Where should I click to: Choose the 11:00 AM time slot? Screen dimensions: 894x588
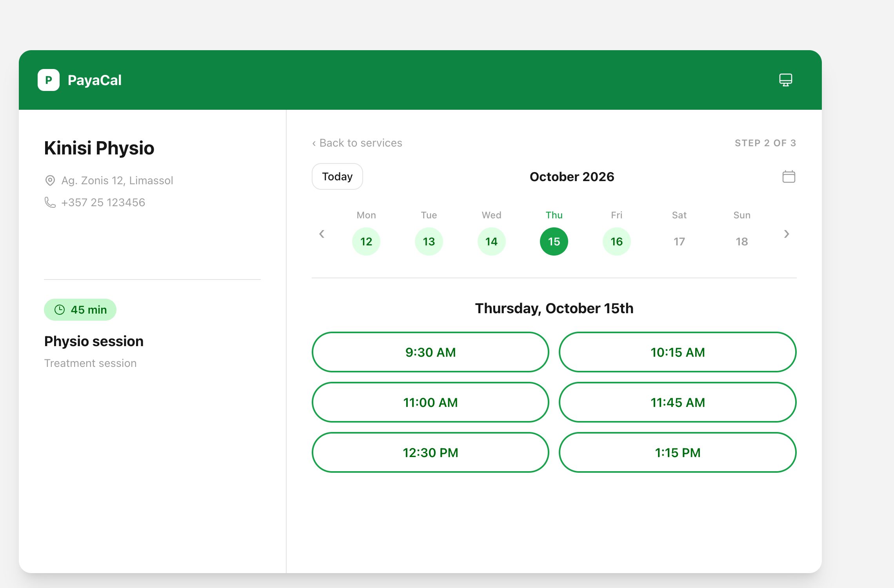[431, 402]
